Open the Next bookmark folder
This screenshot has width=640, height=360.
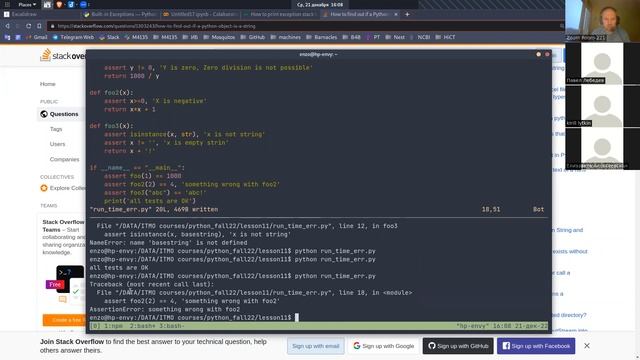[395, 37]
